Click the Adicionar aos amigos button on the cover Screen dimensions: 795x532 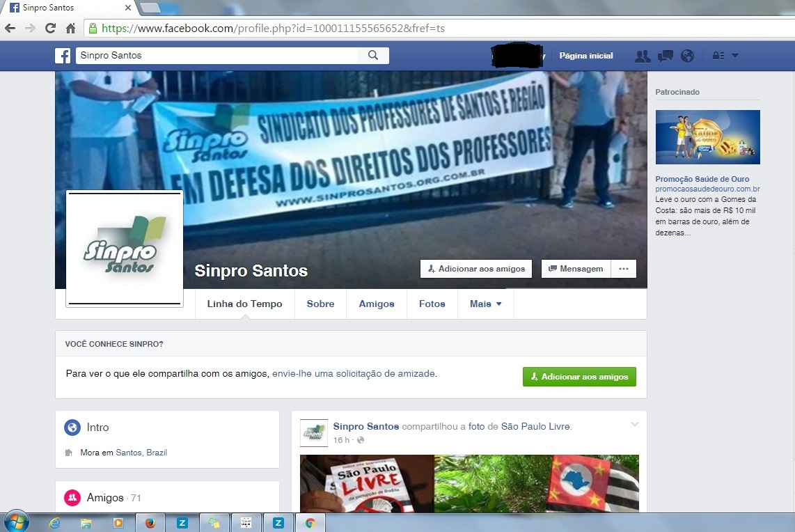tap(476, 269)
